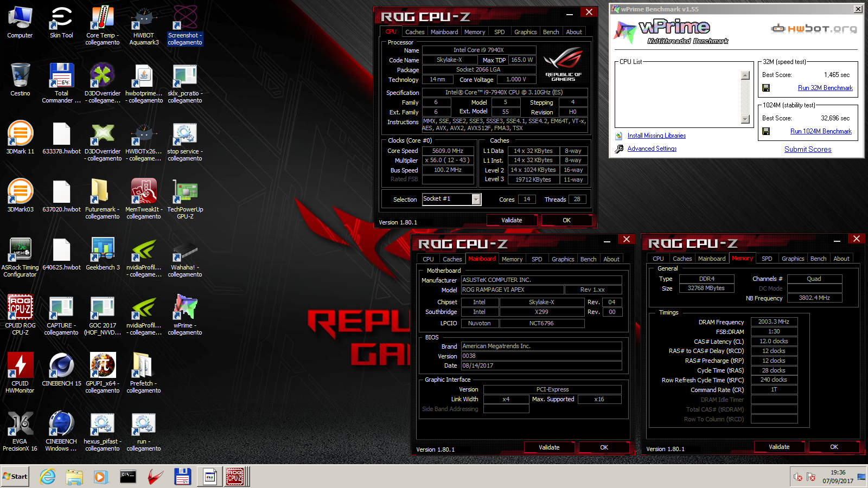Open the Cestino recycle bin
This screenshot has width=868, height=488.
point(20,80)
